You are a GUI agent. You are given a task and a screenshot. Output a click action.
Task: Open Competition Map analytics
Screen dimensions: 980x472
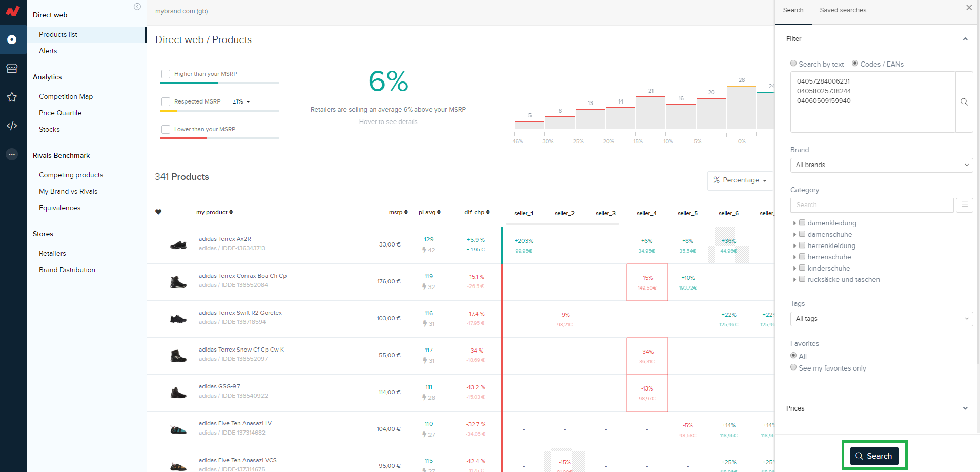coord(66,96)
